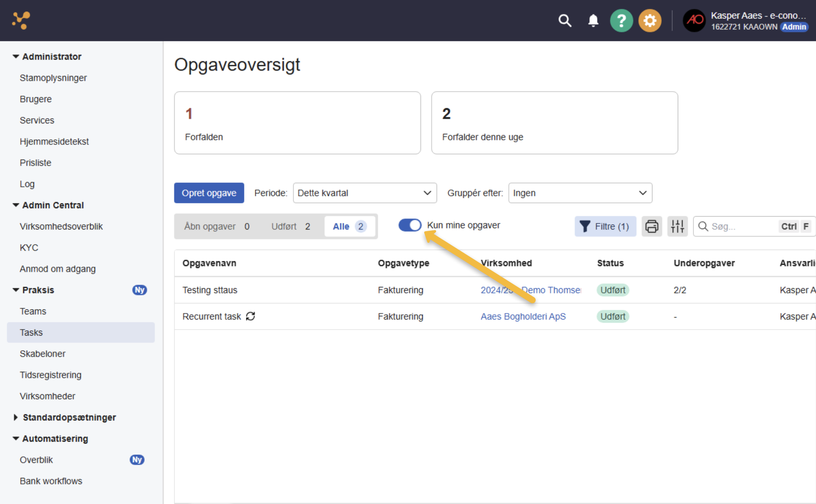The image size is (816, 504).
Task: Click the recurring icon beside Recurrent task
Action: click(x=250, y=316)
